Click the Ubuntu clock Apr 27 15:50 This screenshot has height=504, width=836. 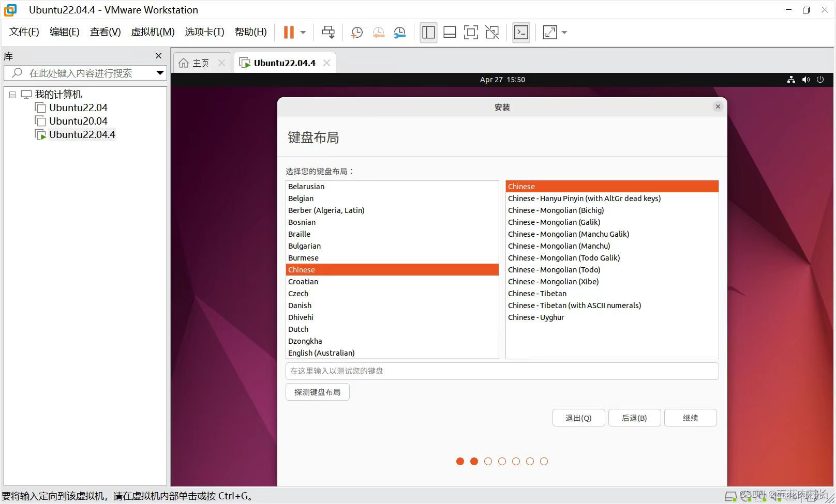[x=502, y=80]
